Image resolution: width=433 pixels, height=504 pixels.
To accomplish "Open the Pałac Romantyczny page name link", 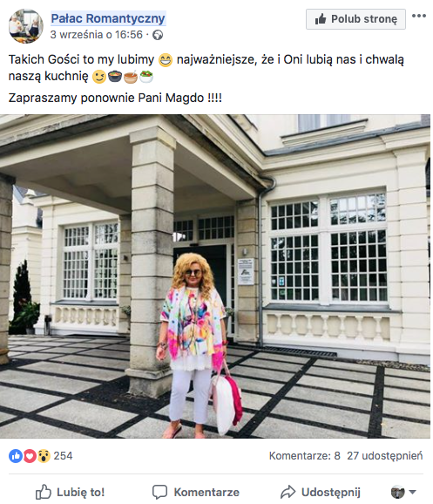I will click(x=108, y=18).
